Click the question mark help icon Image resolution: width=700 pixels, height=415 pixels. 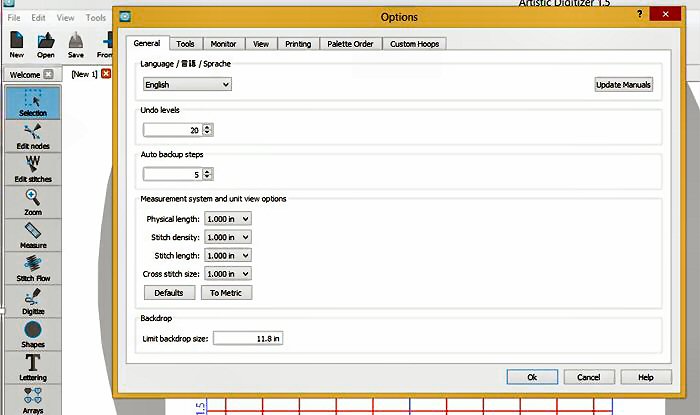[639, 14]
